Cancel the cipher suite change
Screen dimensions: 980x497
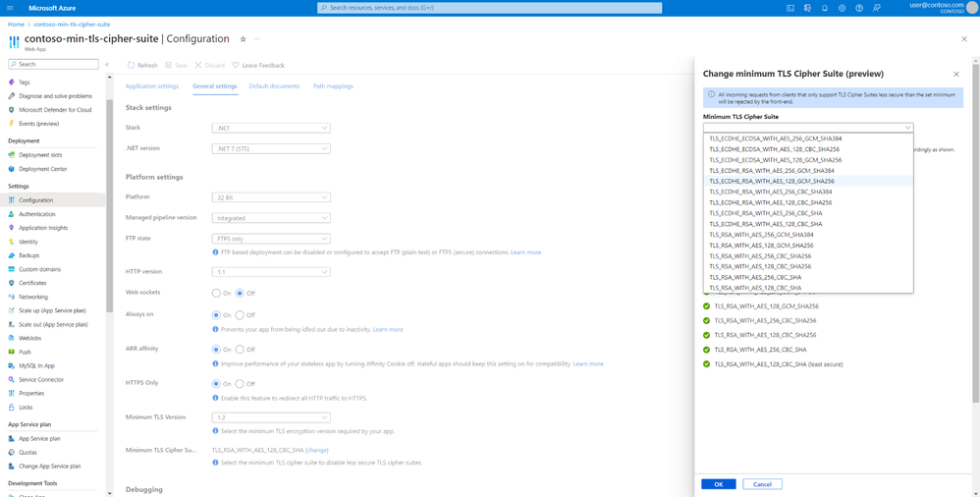coord(762,484)
